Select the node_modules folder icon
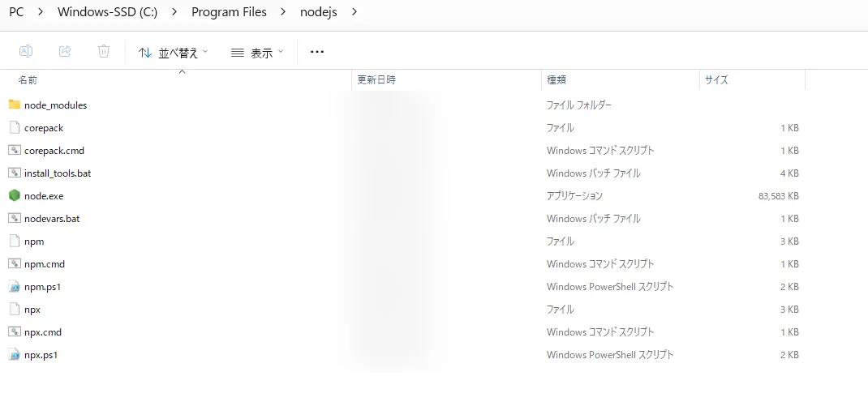The image size is (868, 419). coord(14,105)
